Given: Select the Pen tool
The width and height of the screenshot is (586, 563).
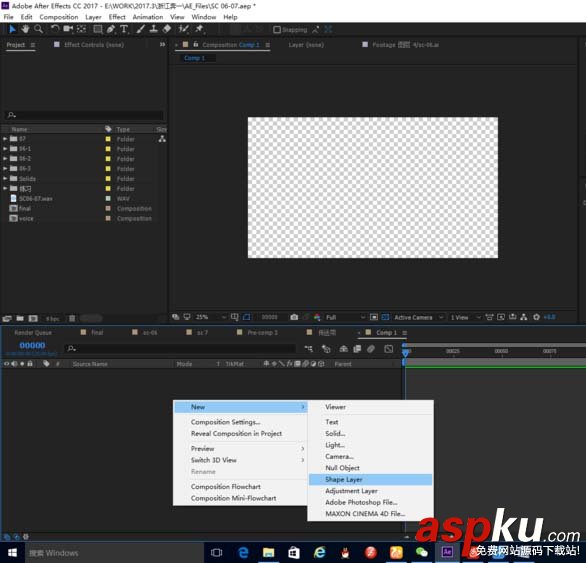Looking at the screenshot, I should click(111, 29).
